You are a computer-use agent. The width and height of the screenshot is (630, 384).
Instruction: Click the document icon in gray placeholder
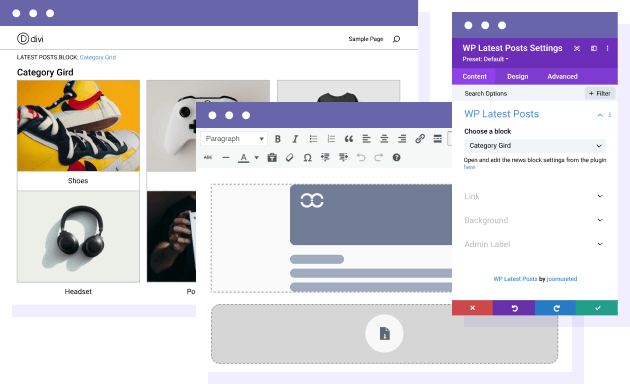coord(384,333)
